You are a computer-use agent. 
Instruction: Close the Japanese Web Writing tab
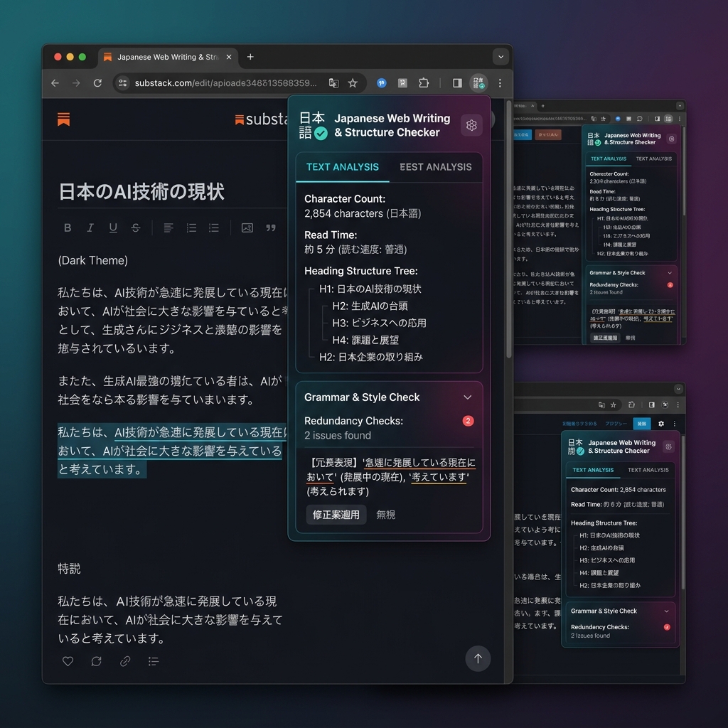coord(228,57)
